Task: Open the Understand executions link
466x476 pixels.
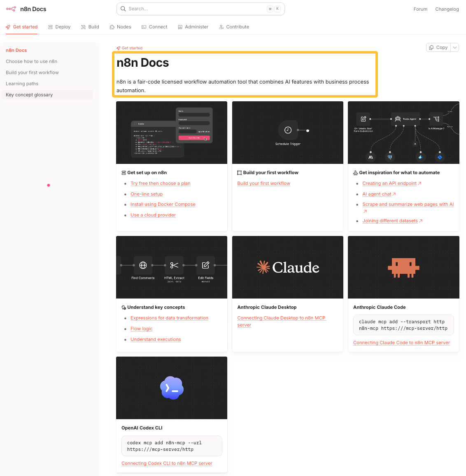Action: [x=156, y=339]
